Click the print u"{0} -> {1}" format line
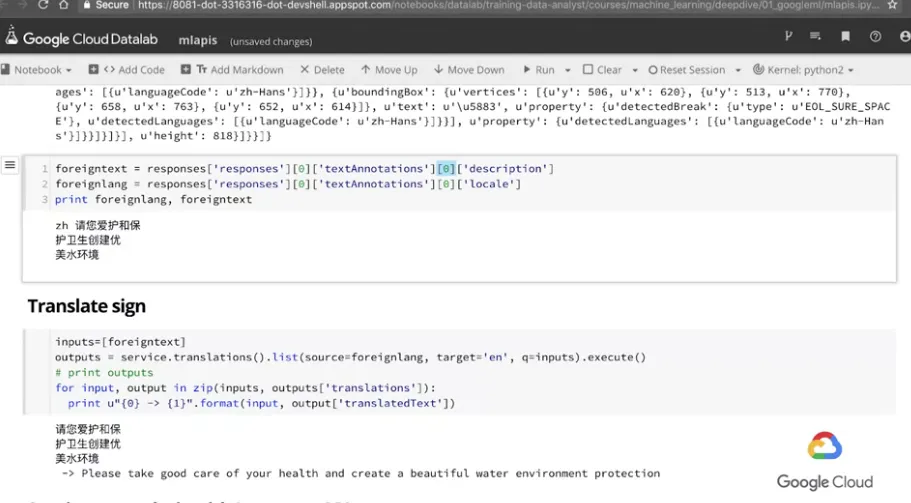Image resolution: width=911 pixels, height=503 pixels. (261, 403)
